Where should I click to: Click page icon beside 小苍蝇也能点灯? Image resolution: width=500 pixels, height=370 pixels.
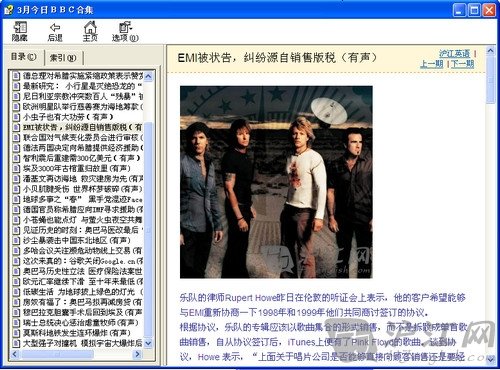click(x=16, y=220)
